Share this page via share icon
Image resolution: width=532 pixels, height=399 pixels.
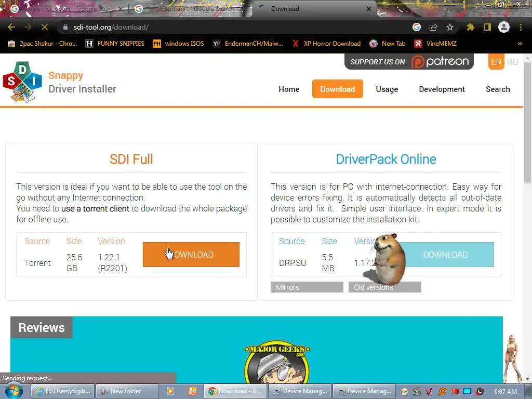pyautogui.click(x=433, y=27)
